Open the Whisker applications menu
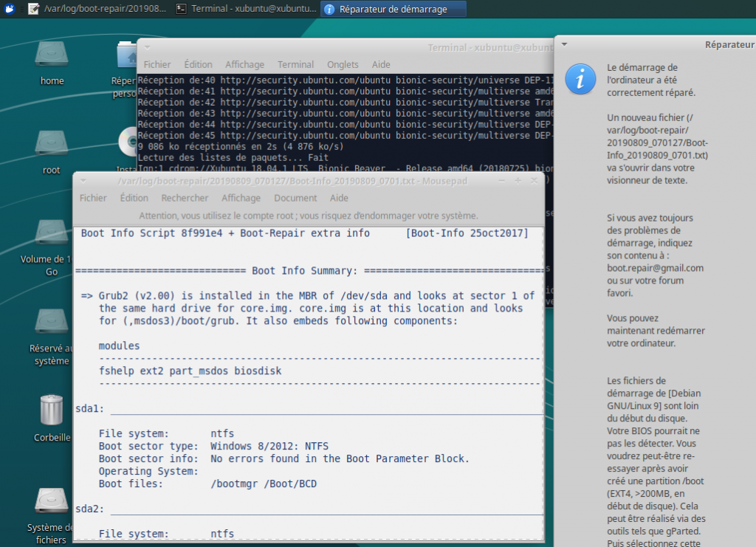 [8, 9]
